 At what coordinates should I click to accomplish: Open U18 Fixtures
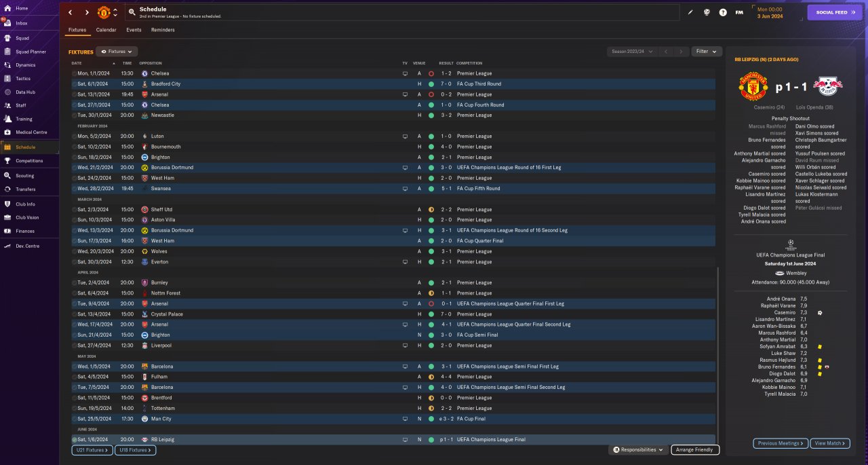pos(136,450)
